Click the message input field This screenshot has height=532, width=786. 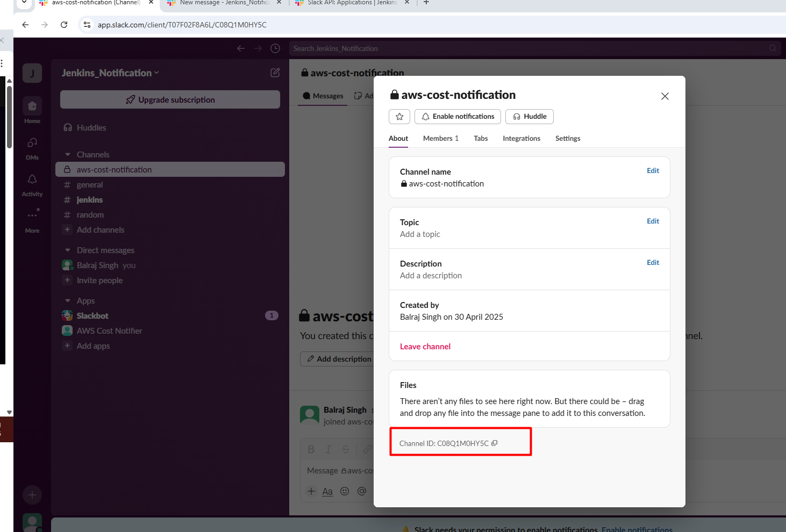pos(340,471)
